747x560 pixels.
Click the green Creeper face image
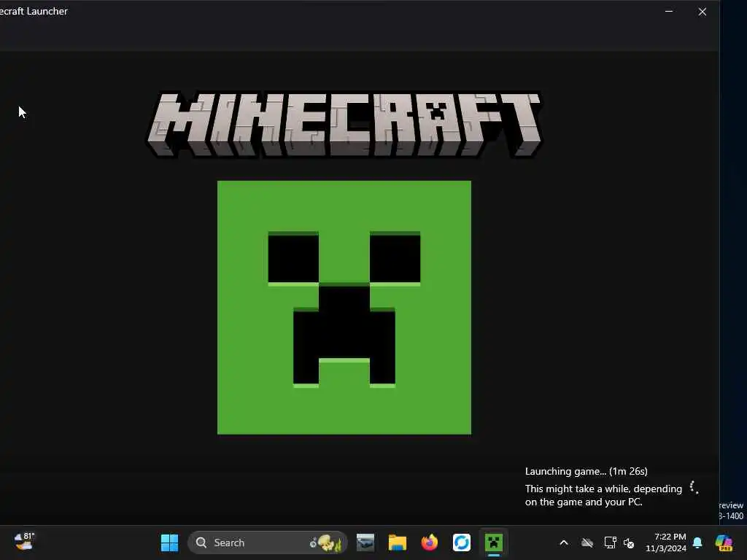point(344,307)
